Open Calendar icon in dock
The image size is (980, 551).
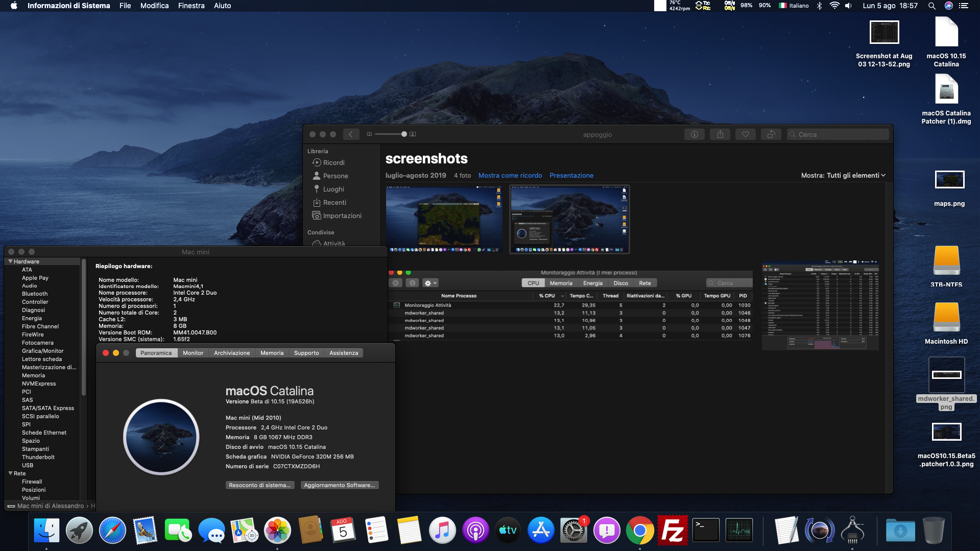pos(343,531)
